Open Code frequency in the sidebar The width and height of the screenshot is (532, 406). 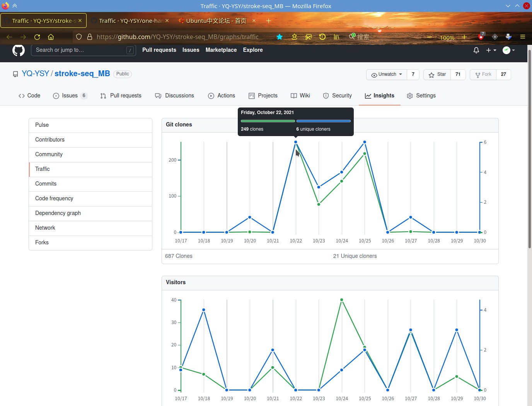tap(90, 199)
